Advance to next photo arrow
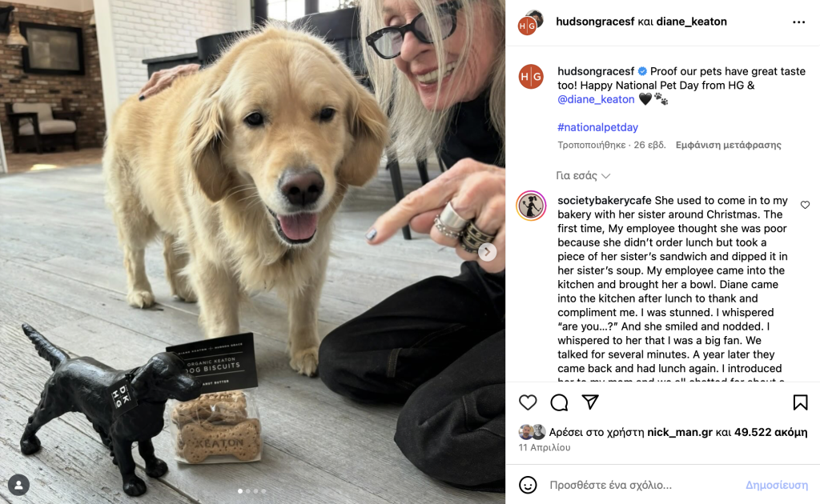820x504 pixels. [x=487, y=252]
